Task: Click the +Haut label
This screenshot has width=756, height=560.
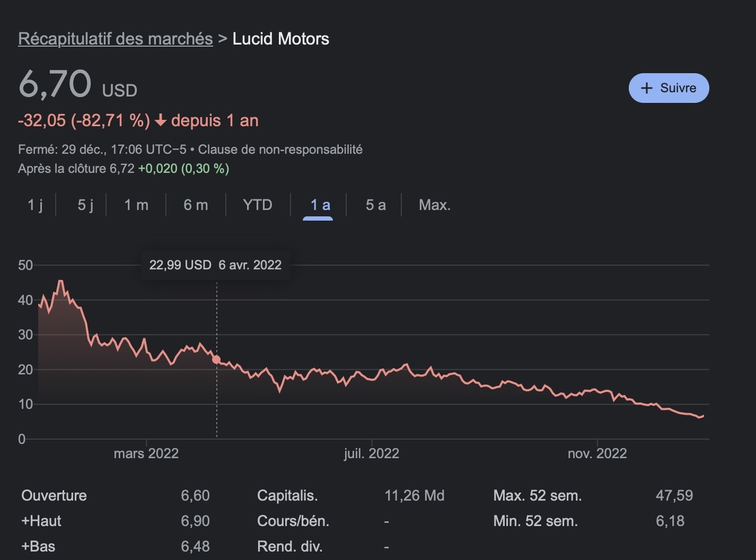Action: coord(42,521)
